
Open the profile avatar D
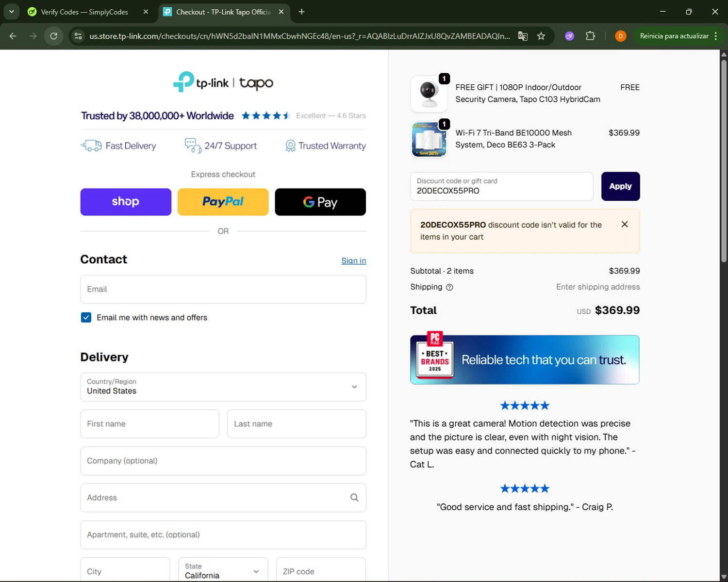[x=620, y=36]
